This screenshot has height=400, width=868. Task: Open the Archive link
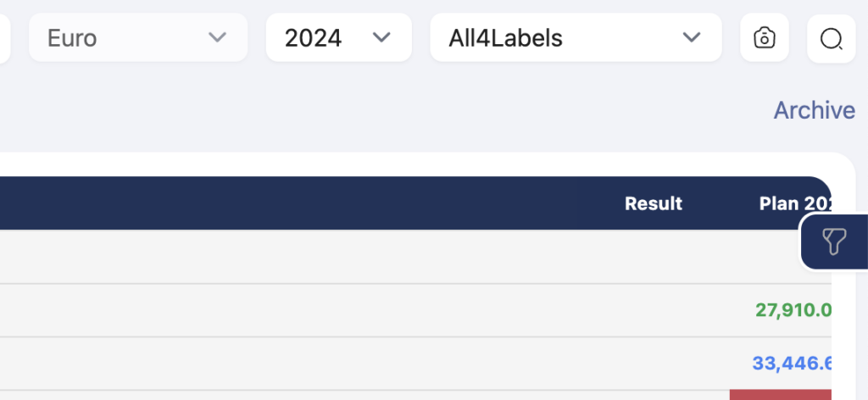point(815,110)
